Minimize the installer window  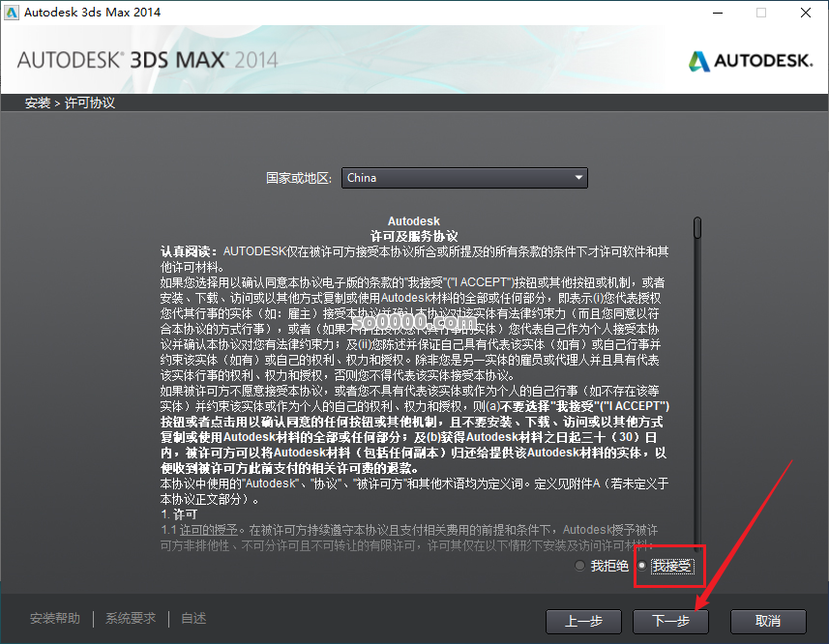pyautogui.click(x=717, y=13)
